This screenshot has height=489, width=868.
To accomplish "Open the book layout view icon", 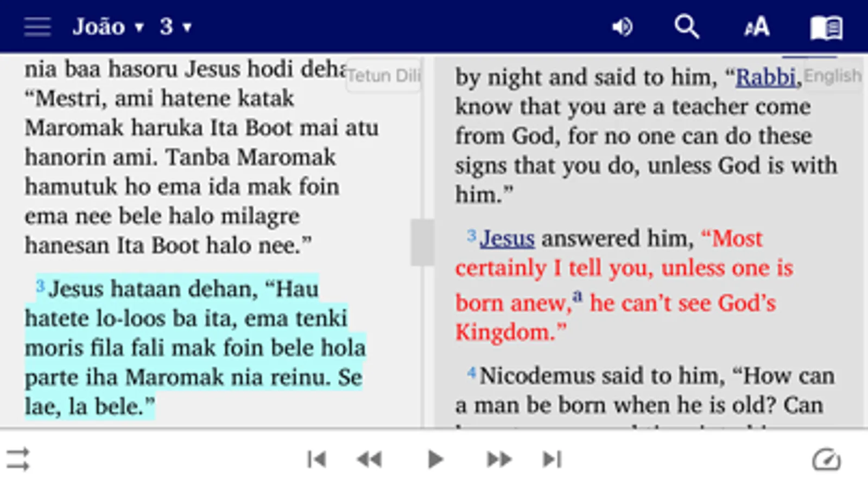I will 826,27.
